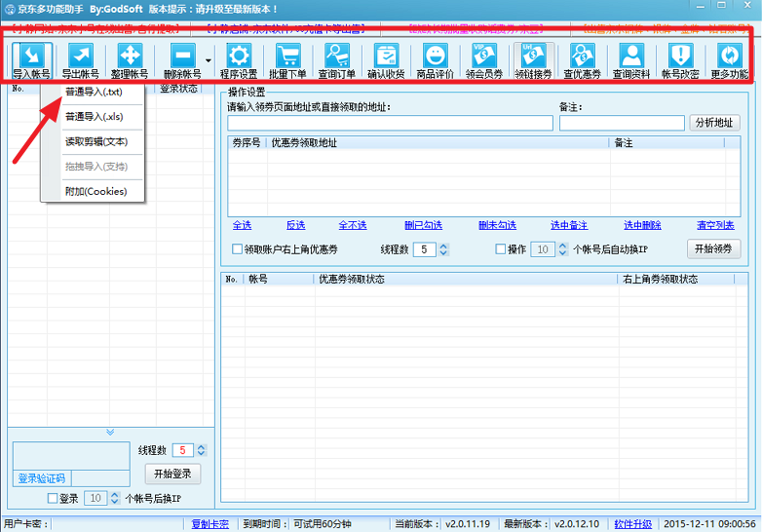762x532 pixels.
Task: Click the 券序号 column header
Action: [247, 143]
